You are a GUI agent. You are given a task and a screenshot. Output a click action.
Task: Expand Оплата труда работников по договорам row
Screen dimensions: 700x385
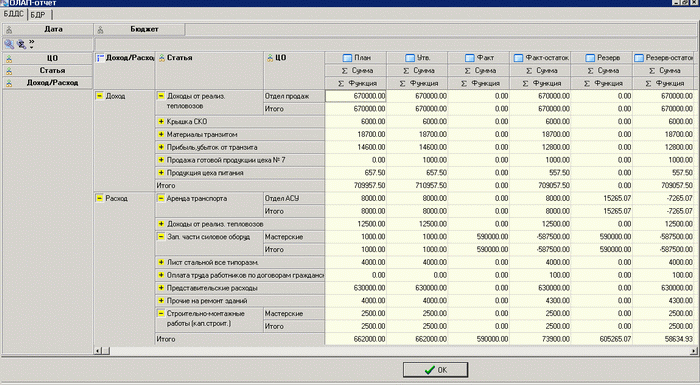[161, 275]
